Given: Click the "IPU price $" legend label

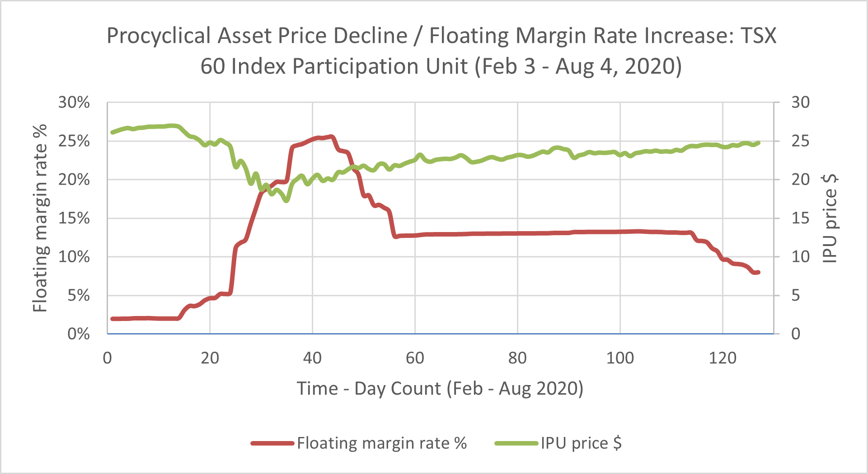Looking at the screenshot, I should point(581,443).
